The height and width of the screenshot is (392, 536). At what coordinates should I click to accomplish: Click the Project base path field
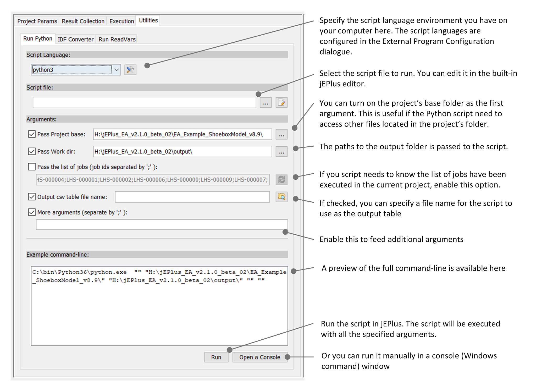[182, 134]
